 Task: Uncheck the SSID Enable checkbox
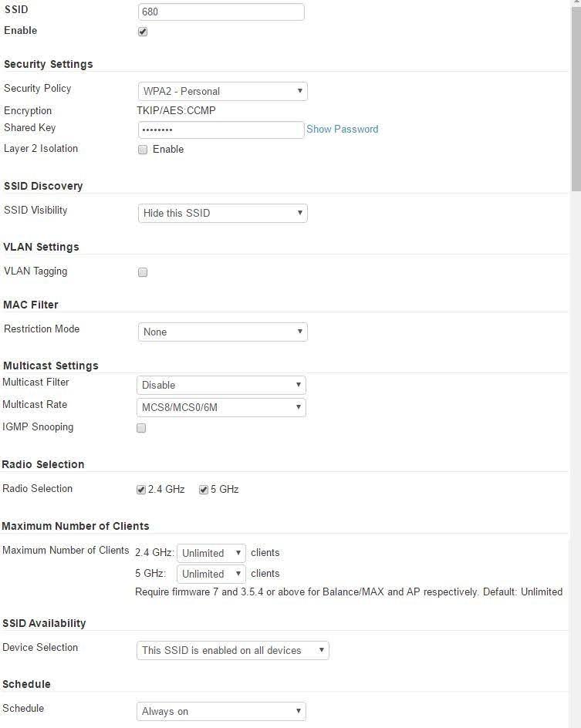tap(143, 32)
